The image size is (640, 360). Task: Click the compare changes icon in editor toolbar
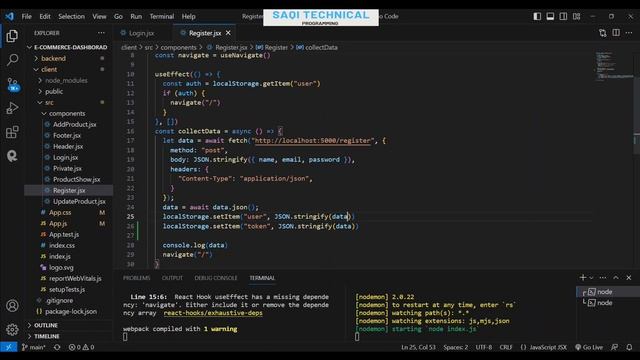click(603, 33)
